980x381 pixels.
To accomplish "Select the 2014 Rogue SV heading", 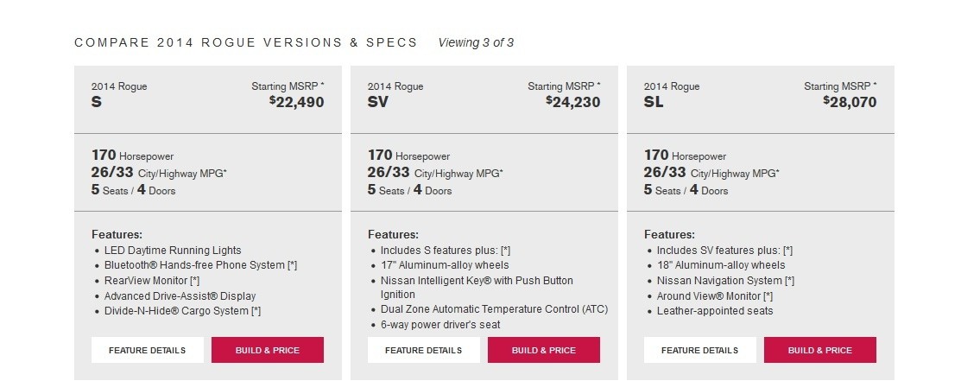I will pyautogui.click(x=395, y=94).
